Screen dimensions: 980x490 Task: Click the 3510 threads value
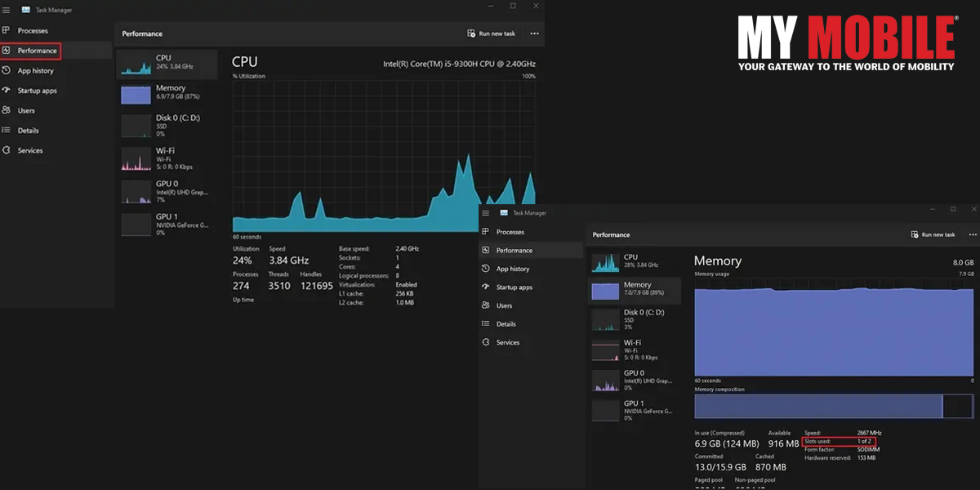pyautogui.click(x=279, y=286)
